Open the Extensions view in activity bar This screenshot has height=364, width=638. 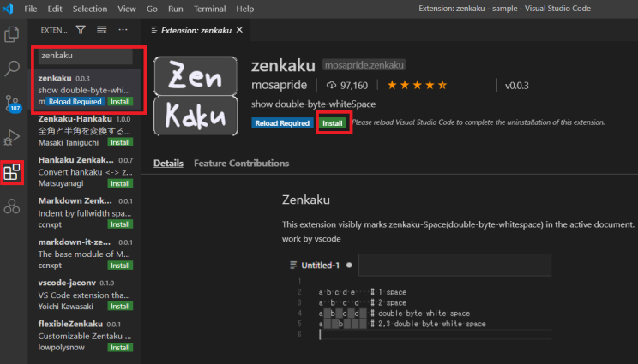pos(12,172)
